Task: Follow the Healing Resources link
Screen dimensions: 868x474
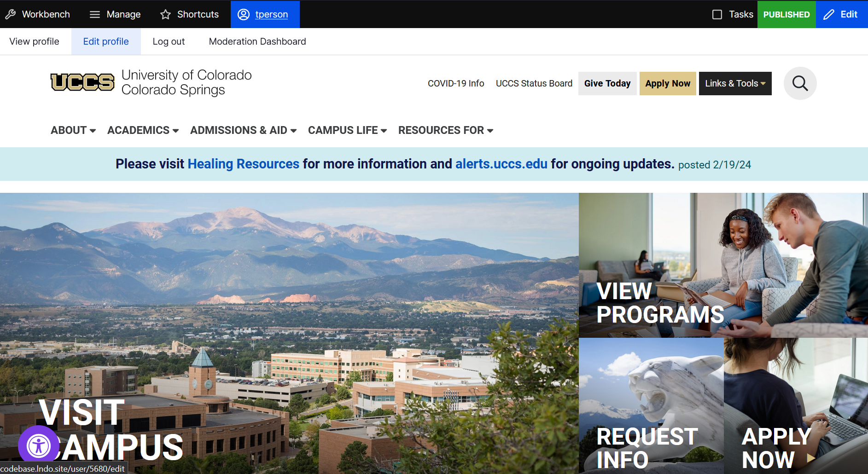Action: (x=244, y=164)
